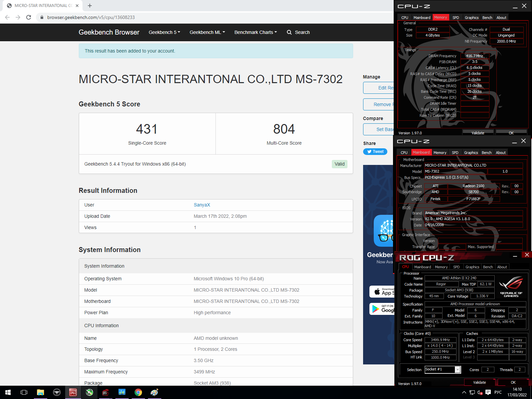This screenshot has width=532, height=399.
Task: Open the muted volume tray icon
Action: 480,392
